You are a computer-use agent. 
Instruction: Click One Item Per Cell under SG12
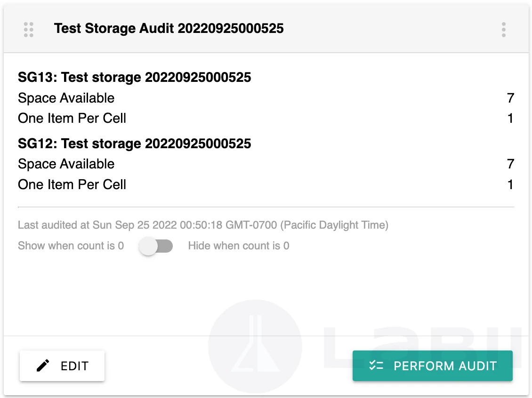[72, 184]
